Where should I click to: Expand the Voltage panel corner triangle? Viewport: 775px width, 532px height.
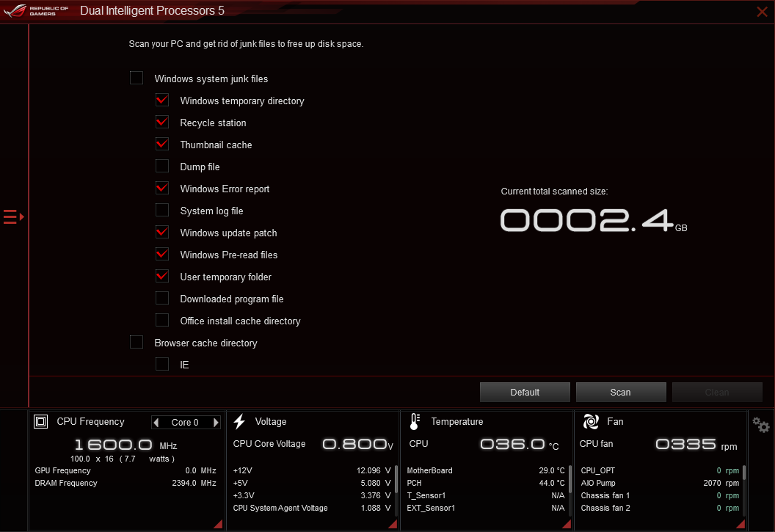393,524
